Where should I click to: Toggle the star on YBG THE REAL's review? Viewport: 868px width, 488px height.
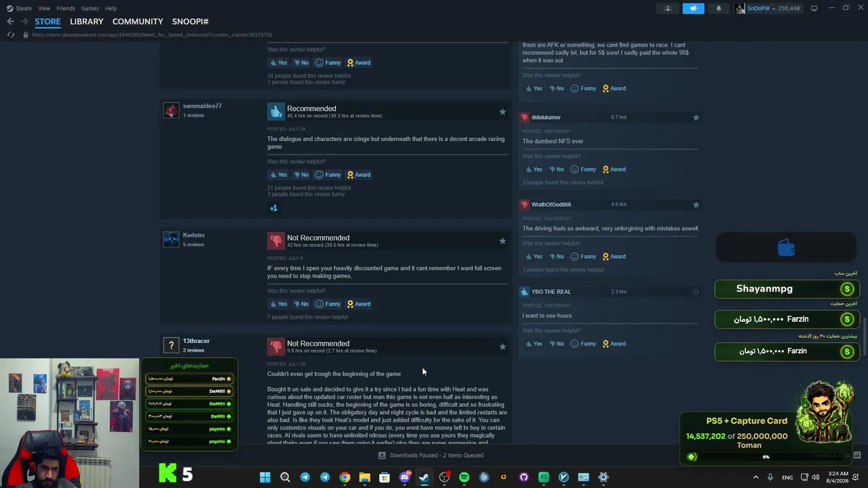tap(696, 292)
